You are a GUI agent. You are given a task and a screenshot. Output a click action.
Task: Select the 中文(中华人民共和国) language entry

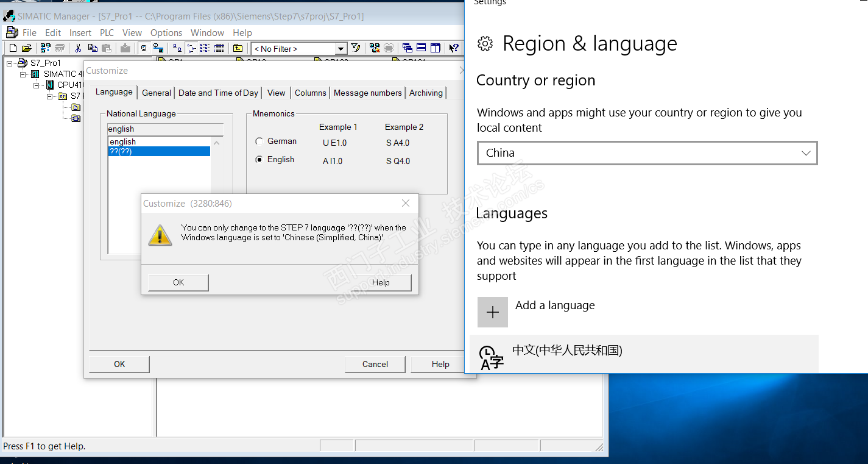[x=644, y=354]
